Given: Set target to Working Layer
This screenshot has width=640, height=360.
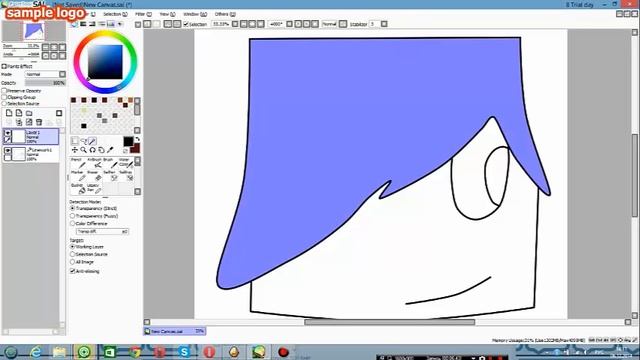Looking at the screenshot, I should tap(73, 247).
